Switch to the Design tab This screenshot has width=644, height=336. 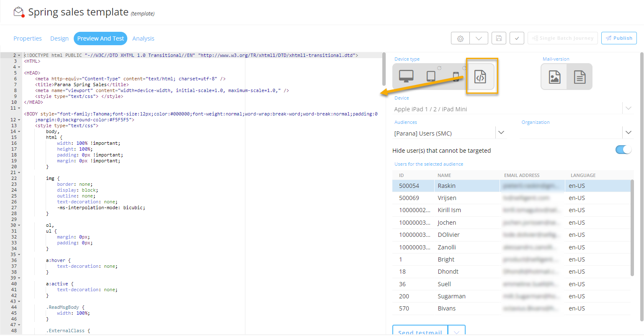pos(59,38)
